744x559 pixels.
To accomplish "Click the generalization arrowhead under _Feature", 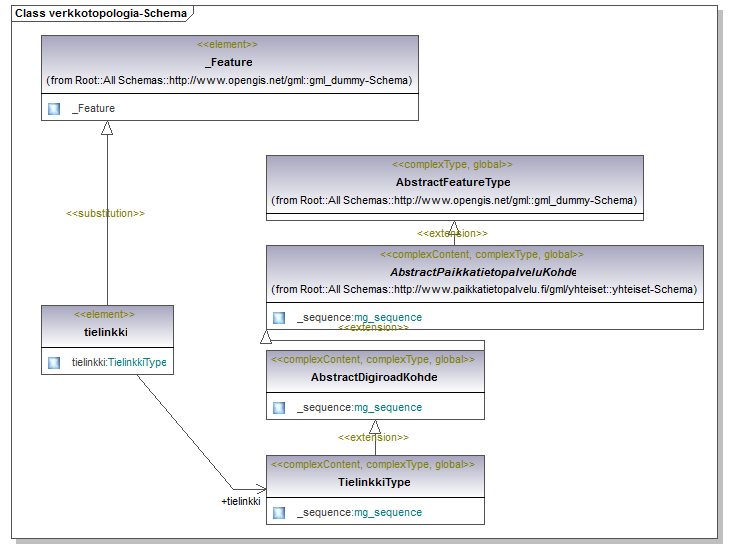I will click(107, 128).
